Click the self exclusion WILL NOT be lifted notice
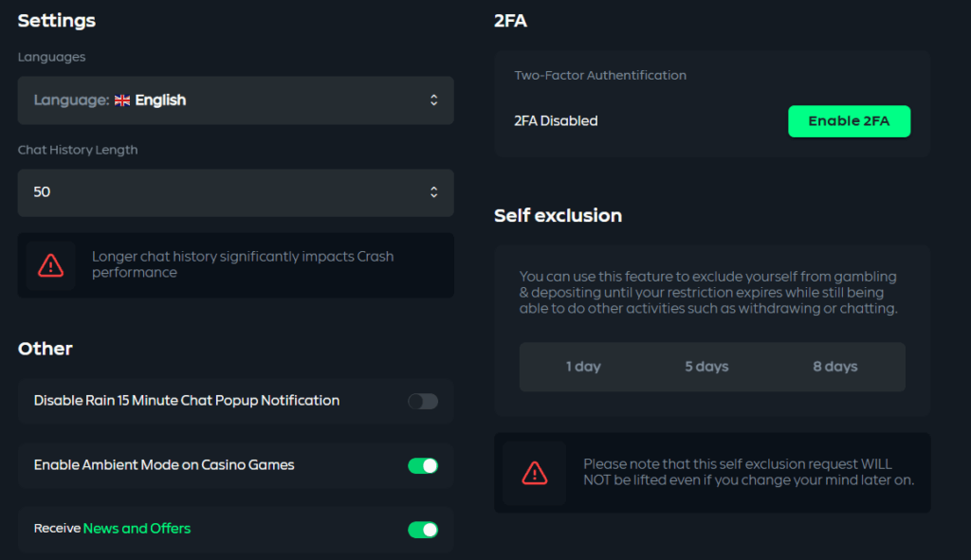 [x=748, y=472]
